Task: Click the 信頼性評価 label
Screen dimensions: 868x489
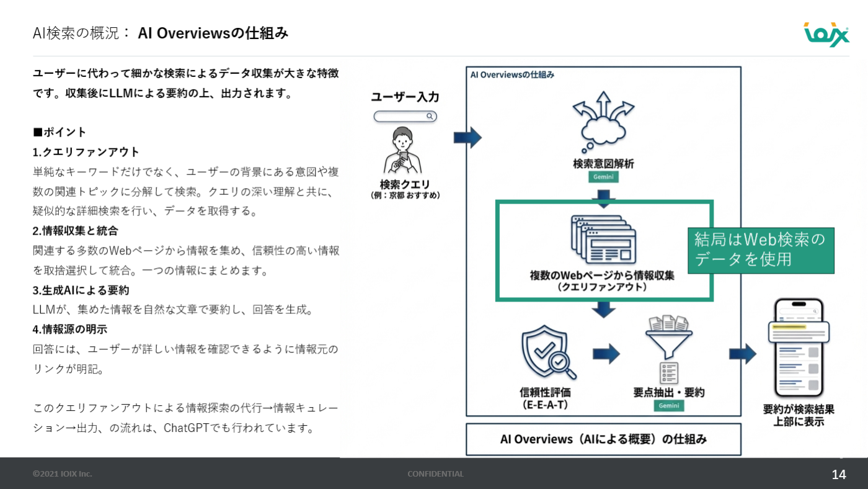Action: [545, 392]
